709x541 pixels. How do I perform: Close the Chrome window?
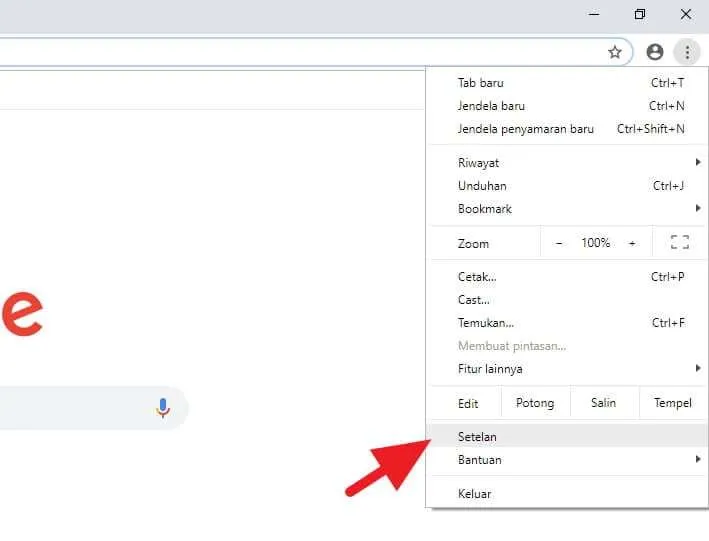[686, 14]
